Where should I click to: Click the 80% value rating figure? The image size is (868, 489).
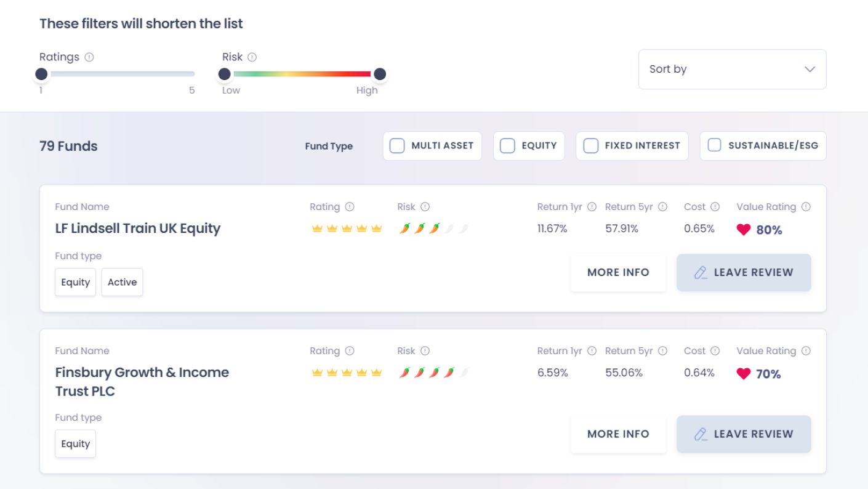[x=769, y=230]
